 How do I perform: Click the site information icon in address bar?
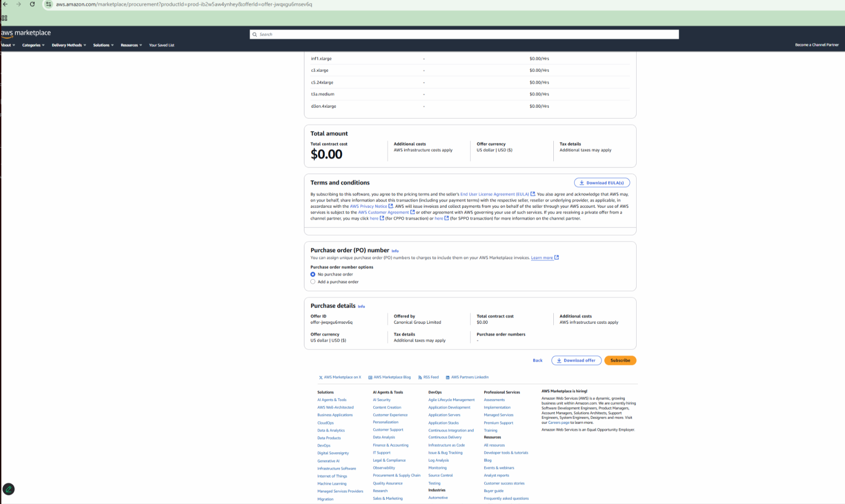coord(48,4)
